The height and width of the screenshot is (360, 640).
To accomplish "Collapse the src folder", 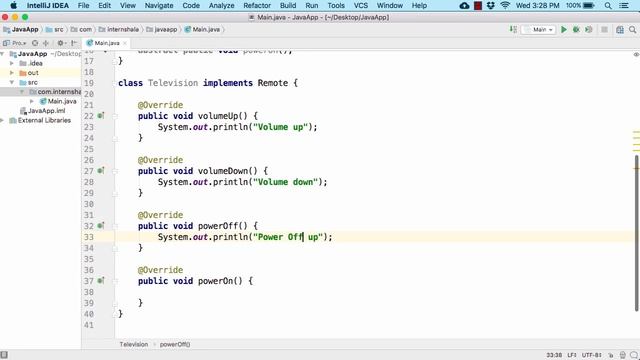I will [x=12, y=82].
